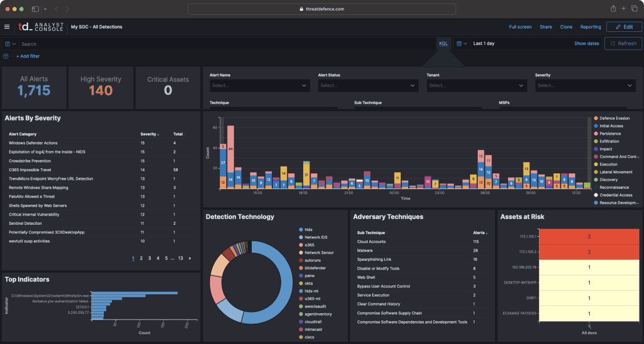The image size is (644, 344).
Task: Open the hamburger navigation menu
Action: point(7,27)
